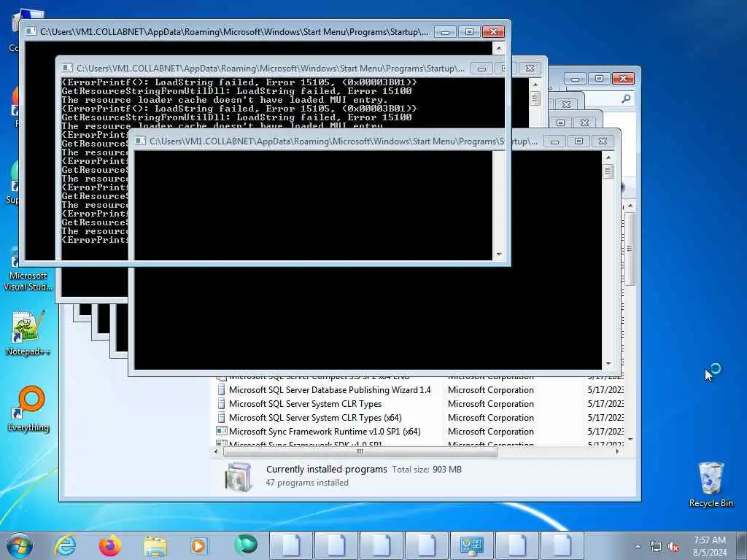747x560 pixels.
Task: Open Windows Explorer from the taskbar
Action: point(155,546)
